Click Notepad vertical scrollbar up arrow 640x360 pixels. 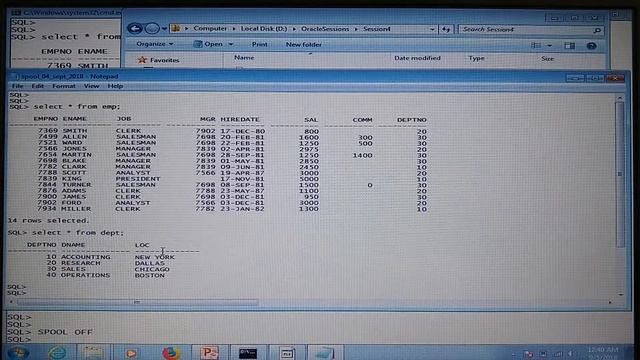620,98
